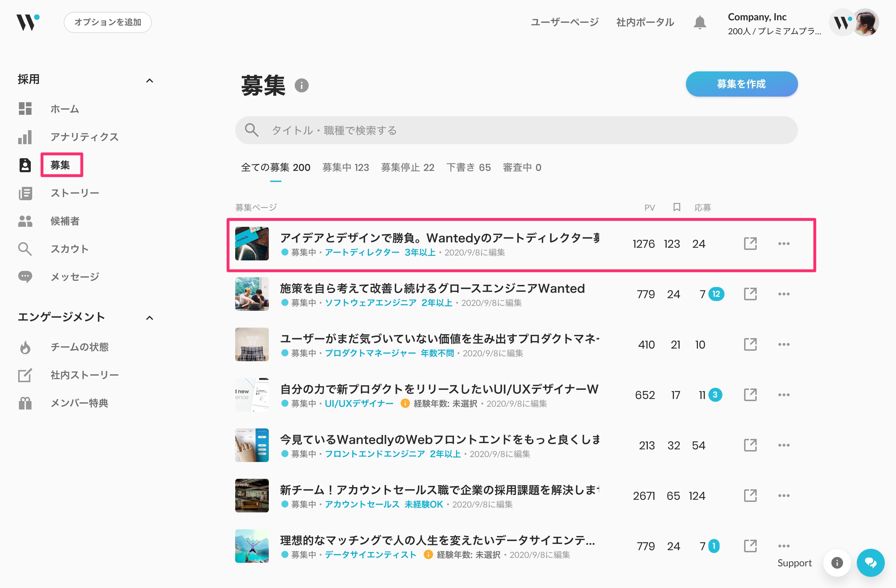Click the Wantedly logo top left

(28, 22)
